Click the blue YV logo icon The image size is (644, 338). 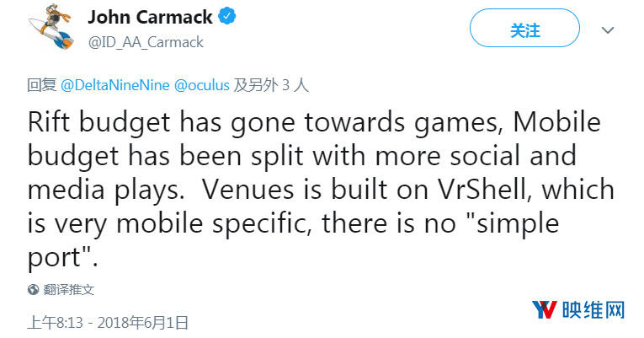(546, 309)
